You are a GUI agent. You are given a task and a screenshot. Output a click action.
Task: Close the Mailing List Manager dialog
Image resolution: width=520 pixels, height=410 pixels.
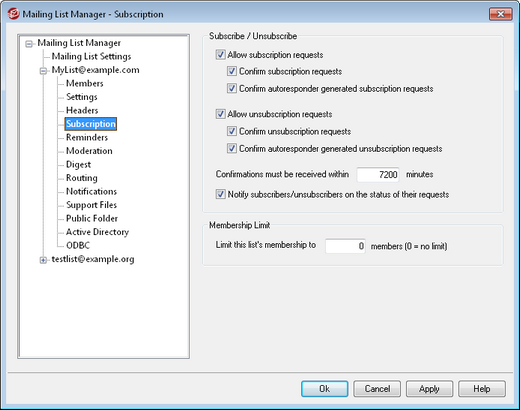click(x=500, y=14)
